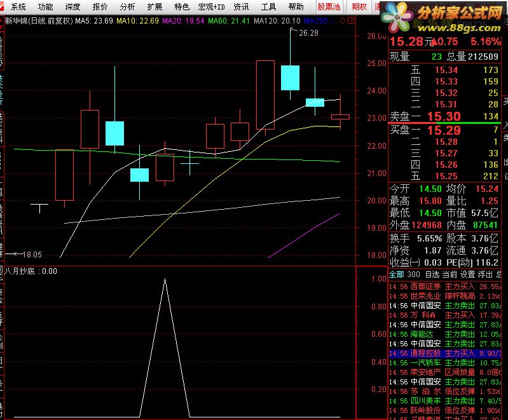Image resolution: width=508 pixels, height=420 pixels.
Task: Click the square window icon beside MA250
Action: tap(351, 21)
